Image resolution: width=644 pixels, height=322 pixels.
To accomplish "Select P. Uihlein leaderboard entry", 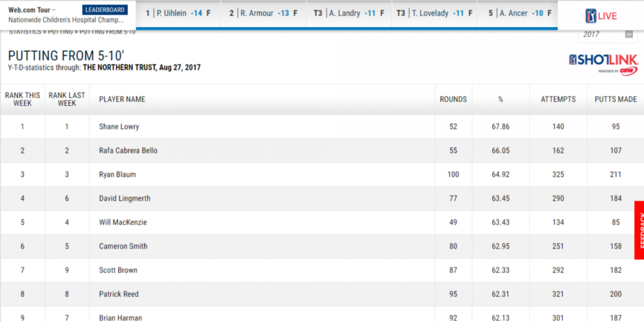I will tap(178, 13).
